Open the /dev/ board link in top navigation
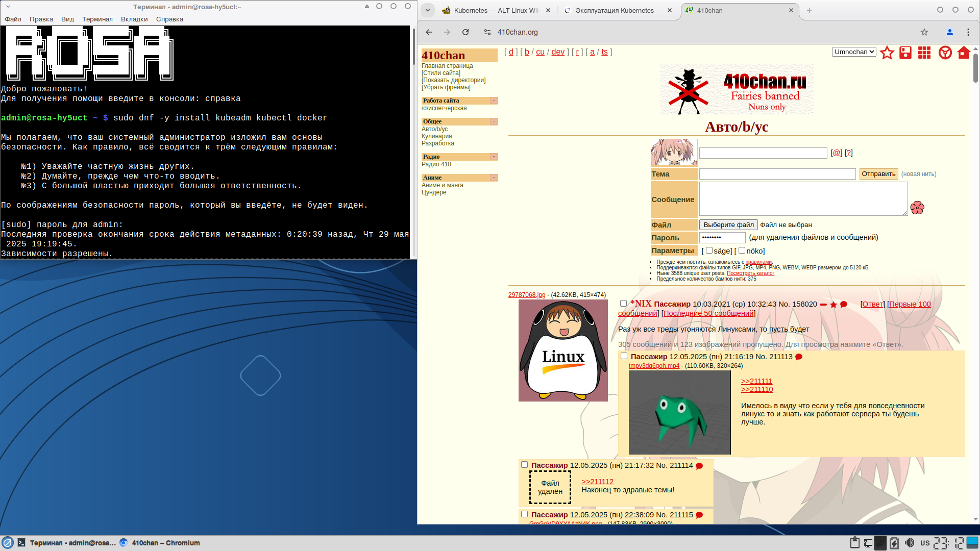980x551 pixels. pos(558,52)
